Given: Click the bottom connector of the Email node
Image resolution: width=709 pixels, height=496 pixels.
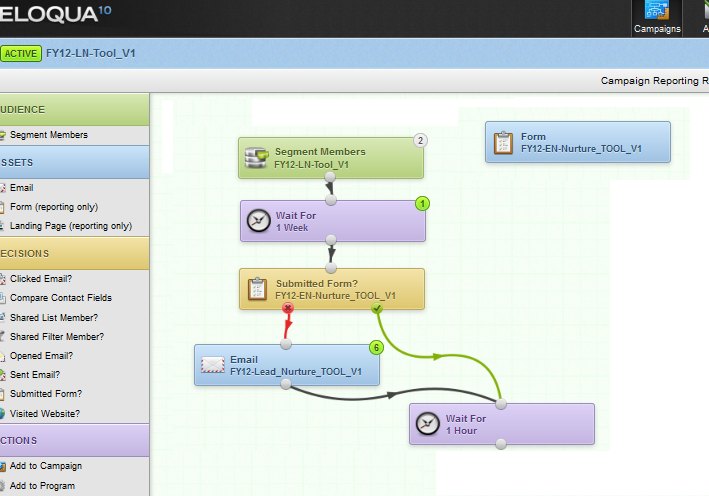Looking at the screenshot, I should pyautogui.click(x=286, y=384).
